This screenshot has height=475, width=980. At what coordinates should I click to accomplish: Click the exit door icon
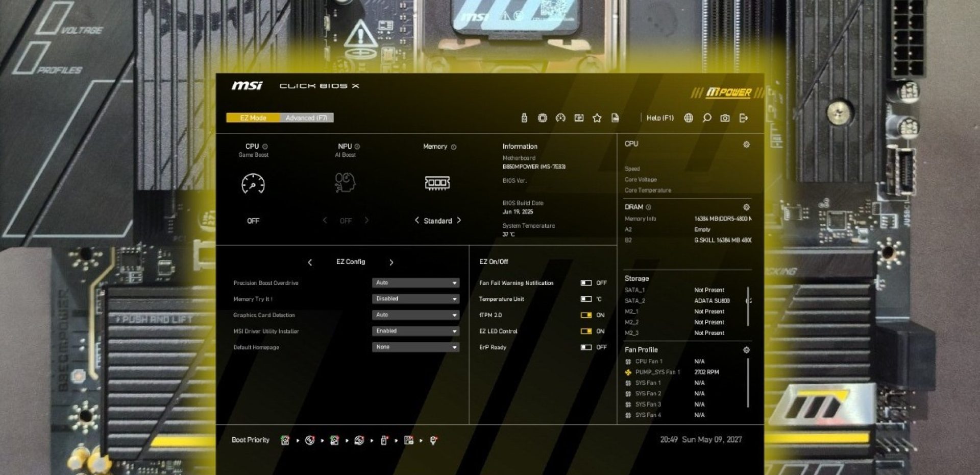pos(744,118)
